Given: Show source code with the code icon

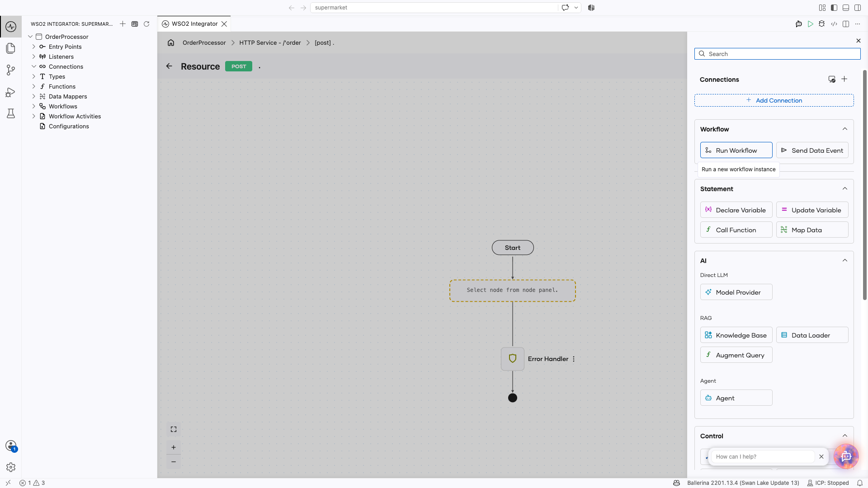Looking at the screenshot, I should (834, 24).
